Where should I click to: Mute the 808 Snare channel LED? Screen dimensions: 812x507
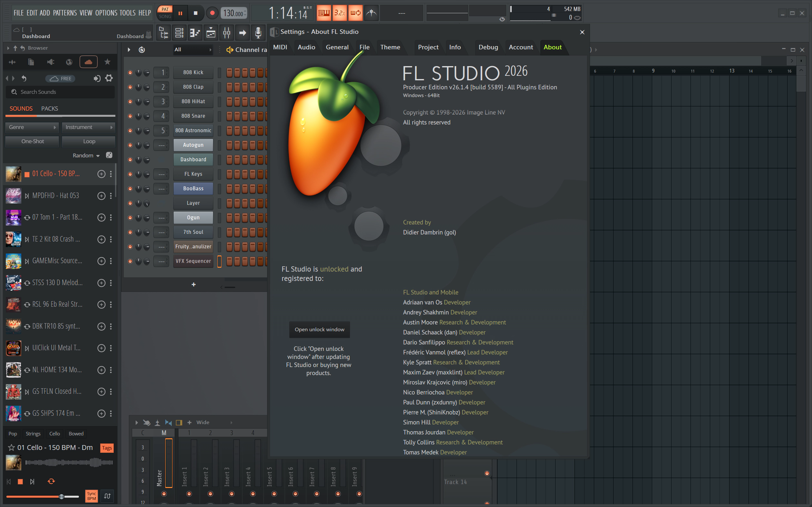[x=130, y=116]
